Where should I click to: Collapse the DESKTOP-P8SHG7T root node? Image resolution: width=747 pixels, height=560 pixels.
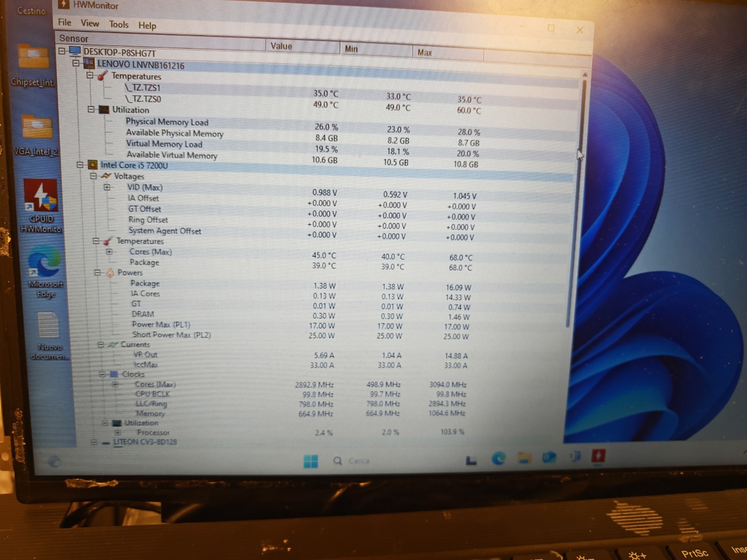point(62,50)
